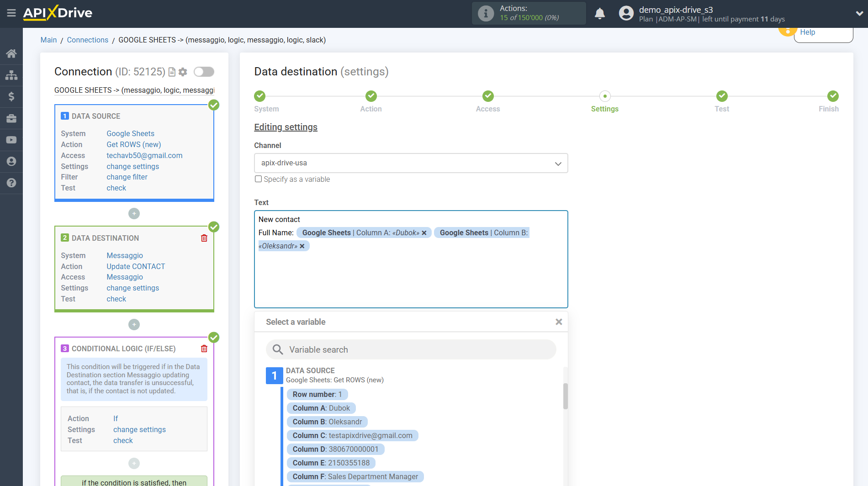Go to the Settings step
The height and width of the screenshot is (486, 868).
coord(605,96)
